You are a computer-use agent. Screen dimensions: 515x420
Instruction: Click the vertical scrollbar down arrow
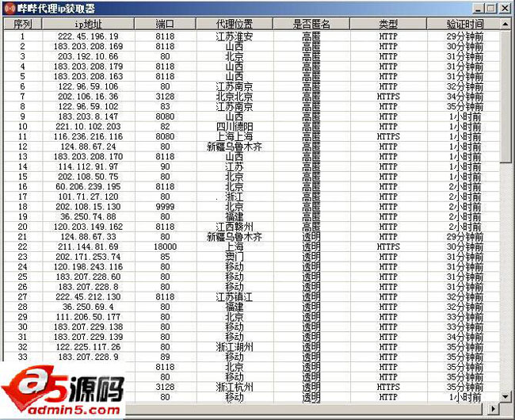point(505,397)
